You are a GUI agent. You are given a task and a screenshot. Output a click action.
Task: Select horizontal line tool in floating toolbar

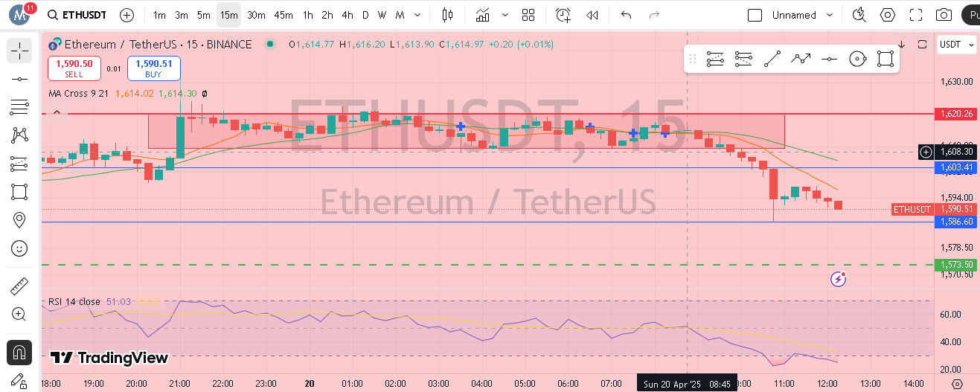tap(829, 59)
